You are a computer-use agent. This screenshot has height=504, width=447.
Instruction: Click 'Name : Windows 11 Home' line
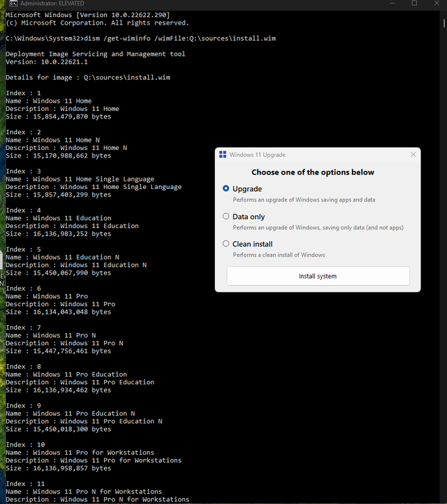49,101
